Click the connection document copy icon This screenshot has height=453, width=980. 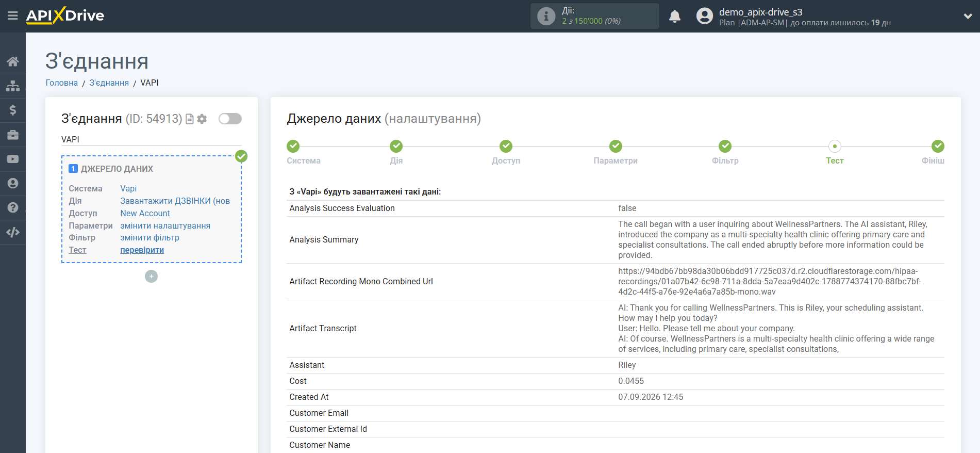[x=190, y=119]
